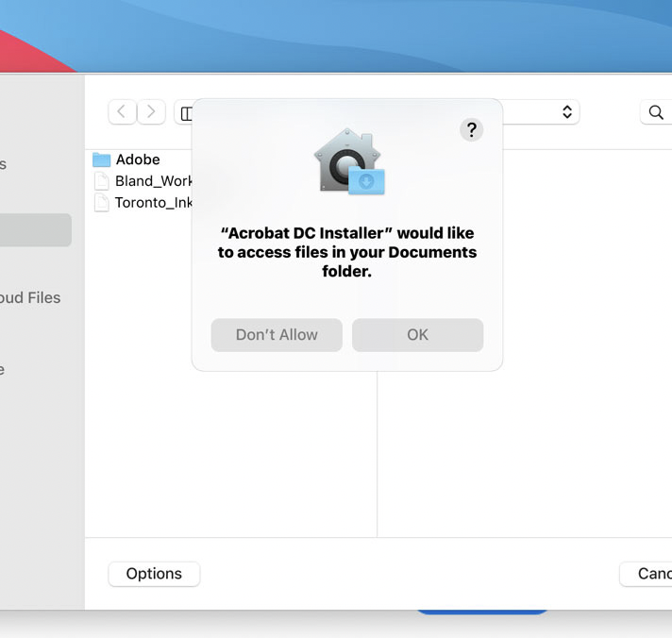
Task: Go back with the left chevron
Action: [122, 111]
